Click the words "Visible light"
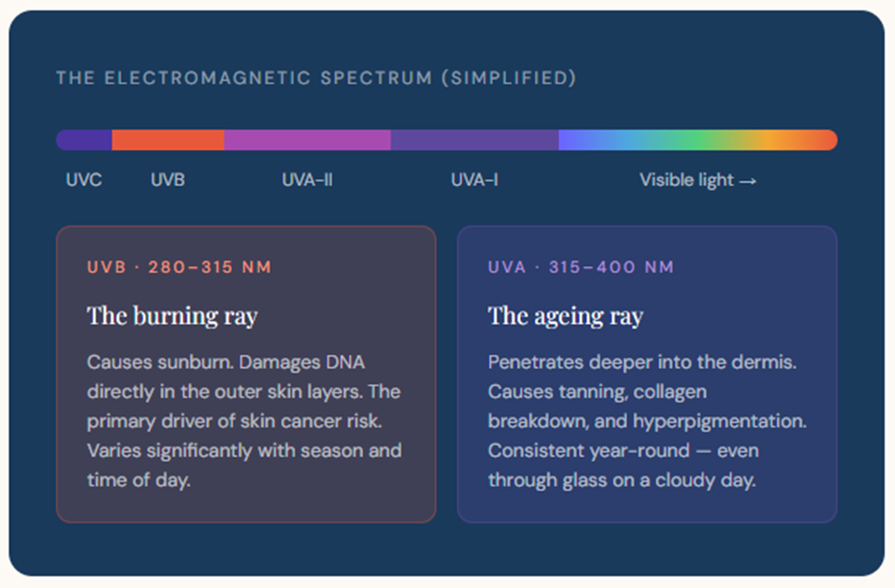 click(686, 179)
